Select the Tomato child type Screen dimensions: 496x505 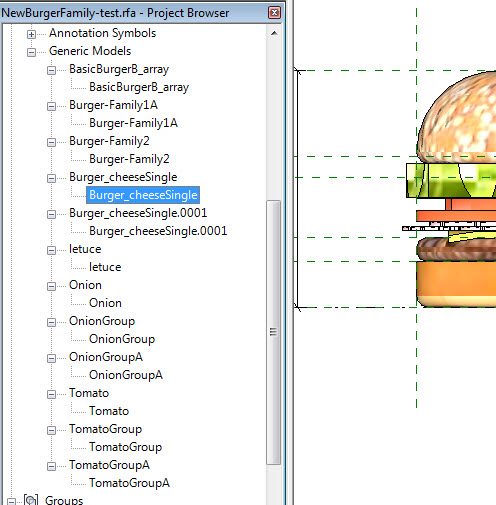(x=109, y=411)
